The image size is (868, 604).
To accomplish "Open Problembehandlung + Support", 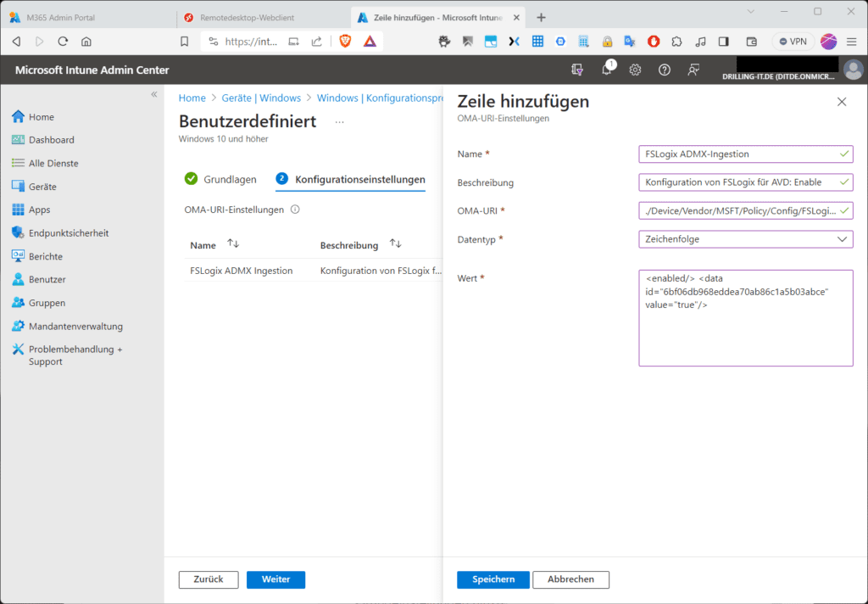I will click(x=68, y=355).
